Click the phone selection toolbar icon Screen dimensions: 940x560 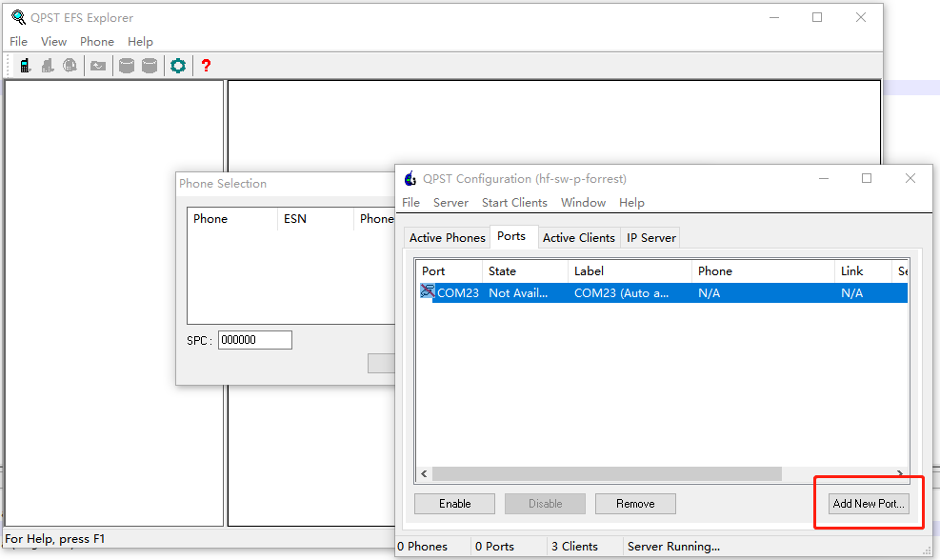coord(24,66)
